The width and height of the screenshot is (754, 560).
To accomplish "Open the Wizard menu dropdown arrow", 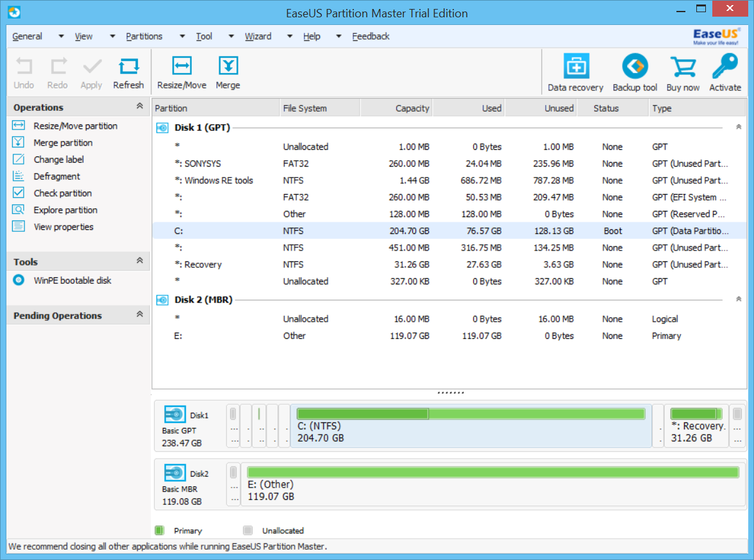I will tap(290, 36).
